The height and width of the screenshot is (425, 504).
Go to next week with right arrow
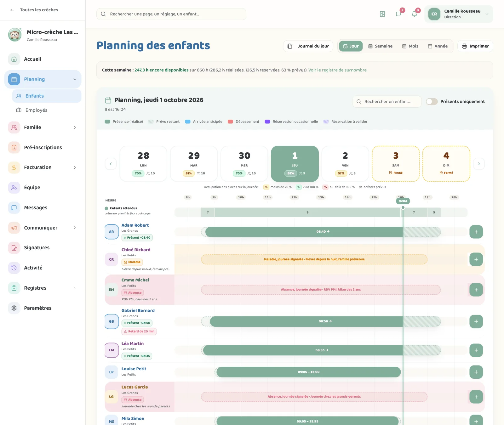click(x=479, y=164)
